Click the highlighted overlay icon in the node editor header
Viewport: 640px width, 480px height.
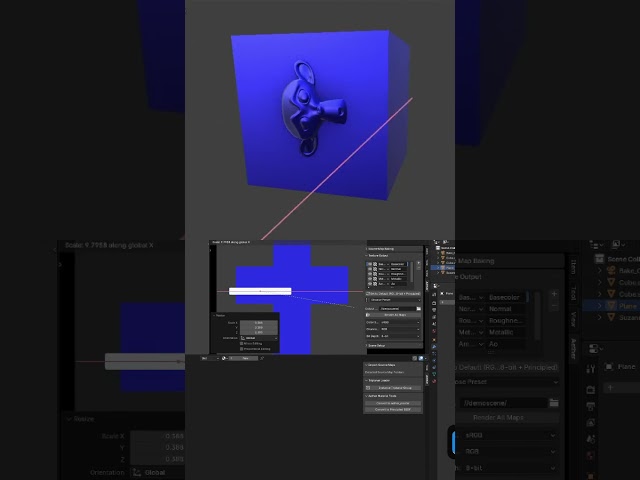click(421, 358)
